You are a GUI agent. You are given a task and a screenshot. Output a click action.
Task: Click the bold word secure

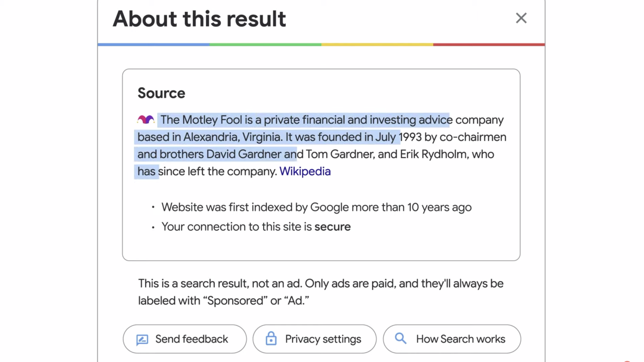(x=333, y=227)
